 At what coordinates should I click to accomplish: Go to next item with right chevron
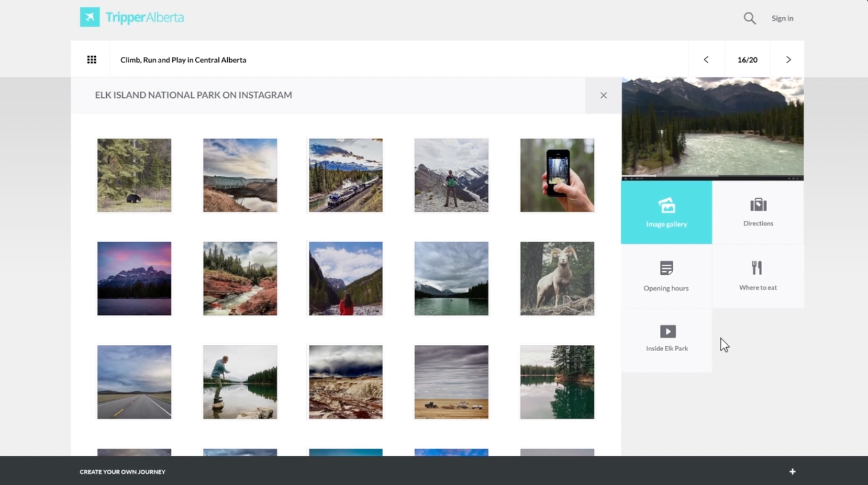point(788,60)
